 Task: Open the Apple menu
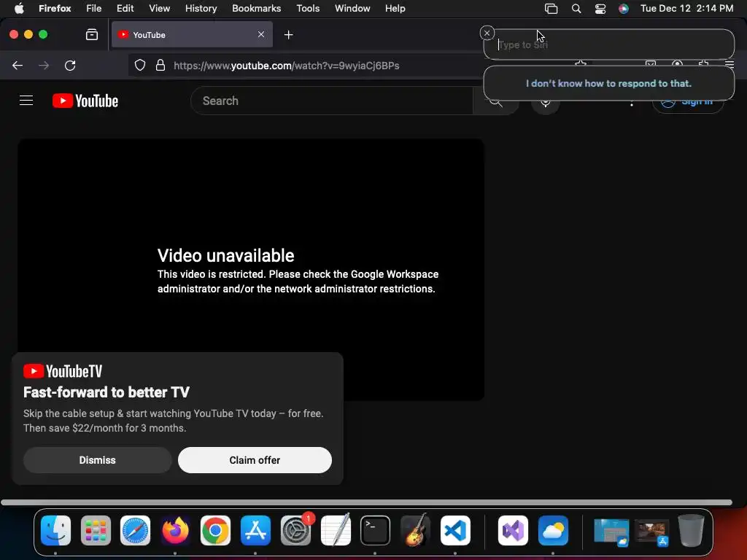click(19, 8)
